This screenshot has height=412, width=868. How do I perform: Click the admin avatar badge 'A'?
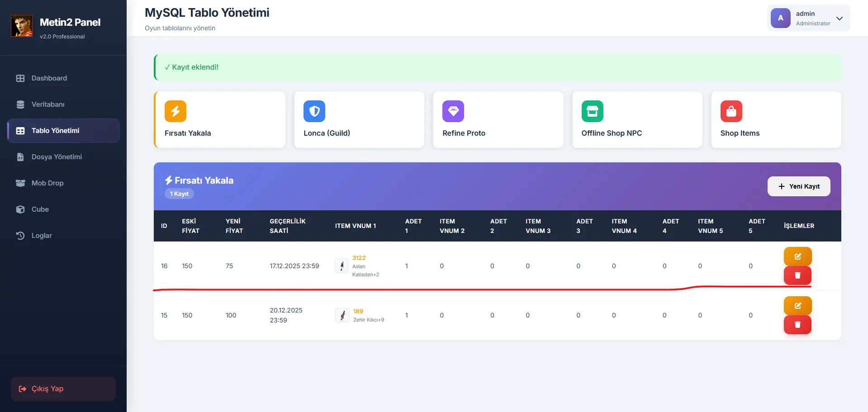[x=780, y=18]
